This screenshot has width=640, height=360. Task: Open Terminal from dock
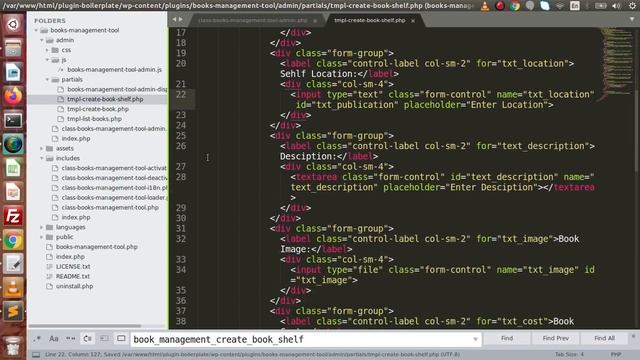click(x=13, y=120)
